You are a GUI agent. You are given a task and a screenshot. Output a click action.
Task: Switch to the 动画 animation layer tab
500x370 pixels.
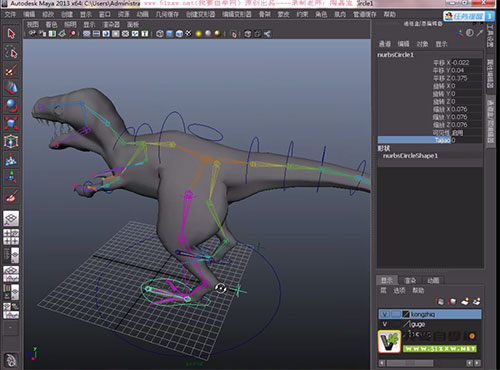(433, 280)
